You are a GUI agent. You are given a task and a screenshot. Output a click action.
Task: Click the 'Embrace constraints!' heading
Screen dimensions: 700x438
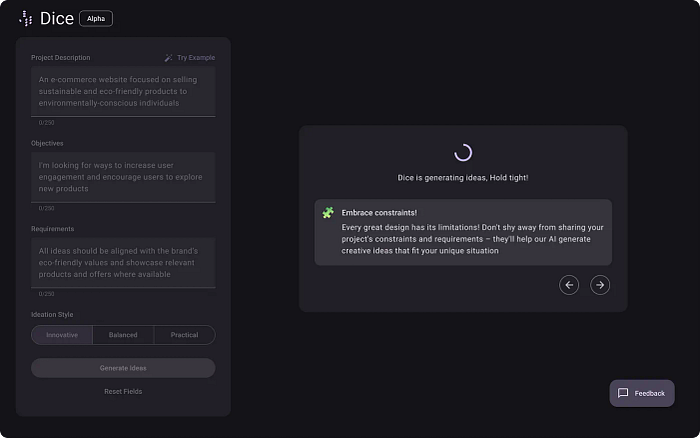[379, 213]
